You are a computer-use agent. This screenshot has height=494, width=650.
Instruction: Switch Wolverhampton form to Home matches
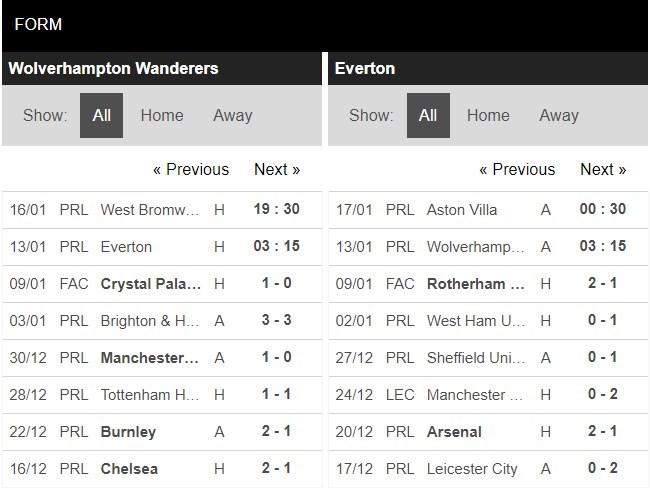162,115
